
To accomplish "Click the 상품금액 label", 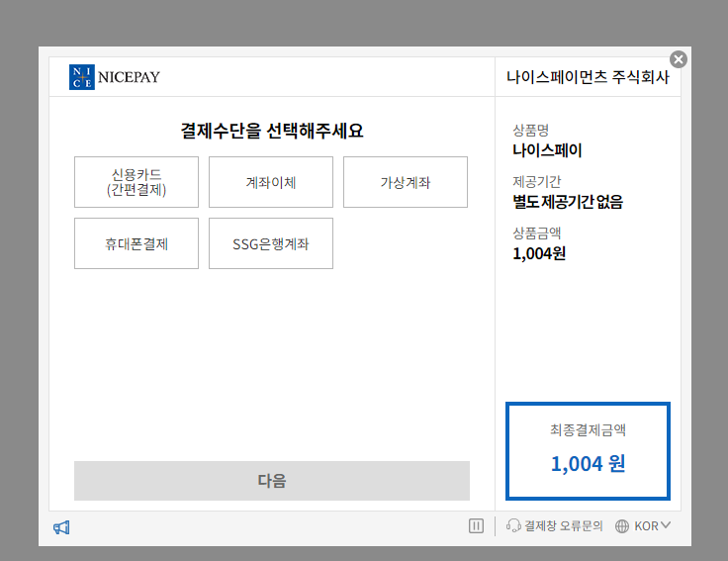I will 537,234.
